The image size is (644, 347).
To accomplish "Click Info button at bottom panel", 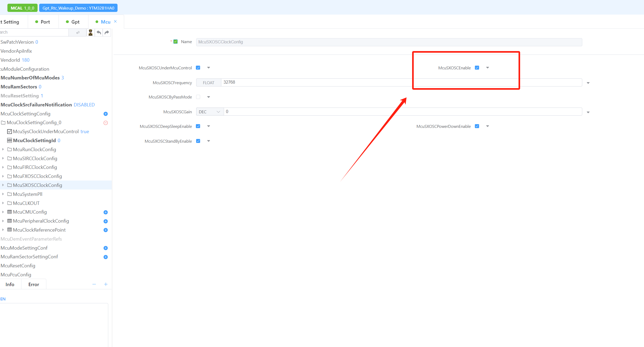I will pos(9,284).
